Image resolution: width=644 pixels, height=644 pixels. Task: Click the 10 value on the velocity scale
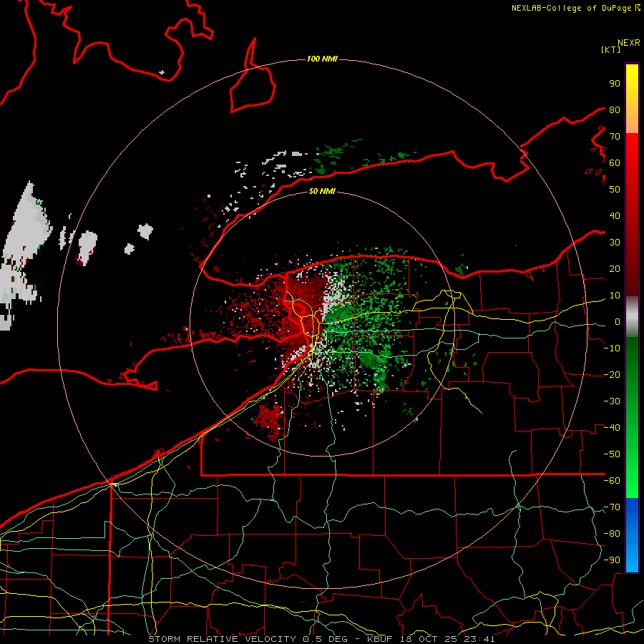pos(615,296)
